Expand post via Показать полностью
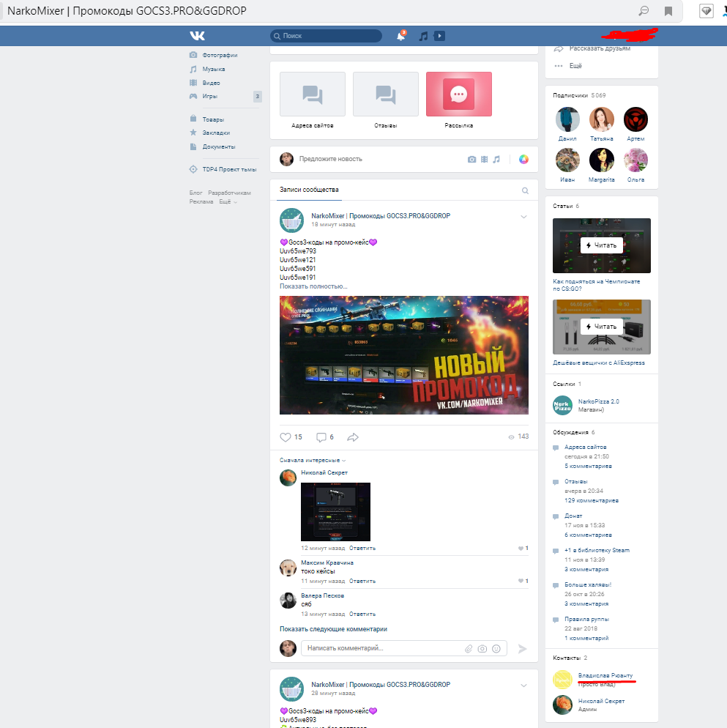The image size is (727, 728). point(313,286)
